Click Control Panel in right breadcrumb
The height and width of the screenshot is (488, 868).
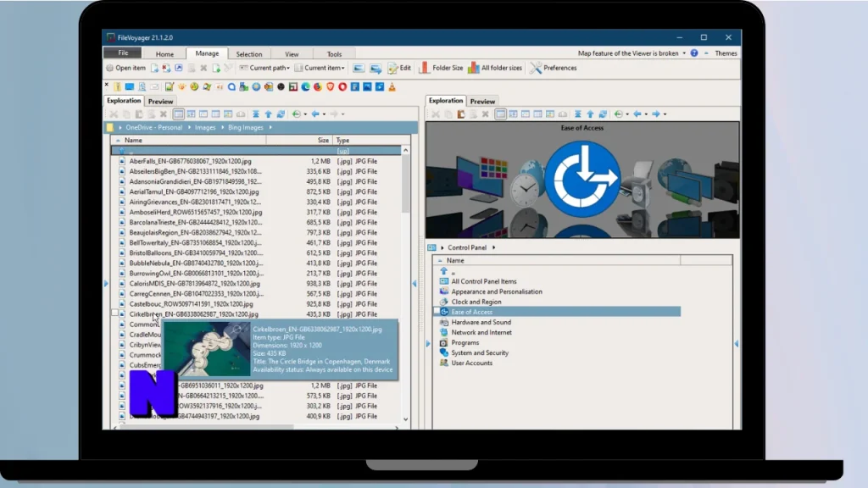point(467,247)
